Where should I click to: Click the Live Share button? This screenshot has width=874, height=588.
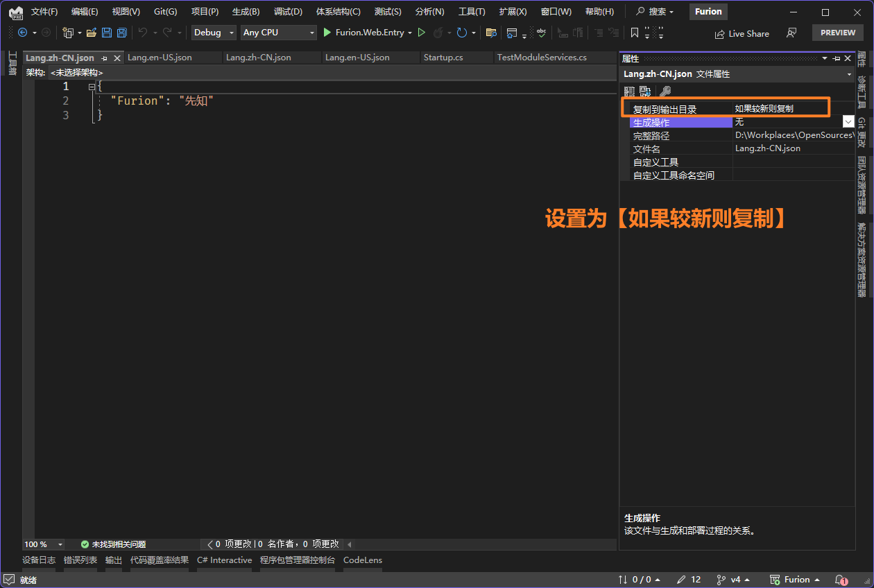742,33
